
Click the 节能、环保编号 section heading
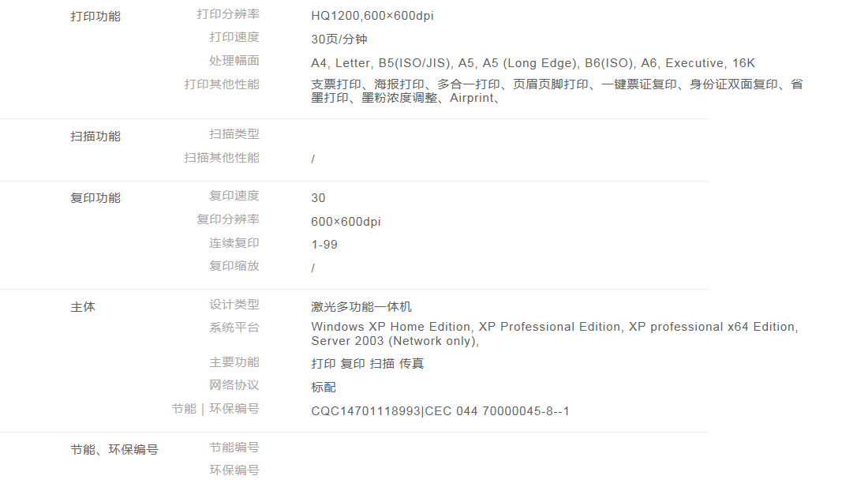click(114, 449)
